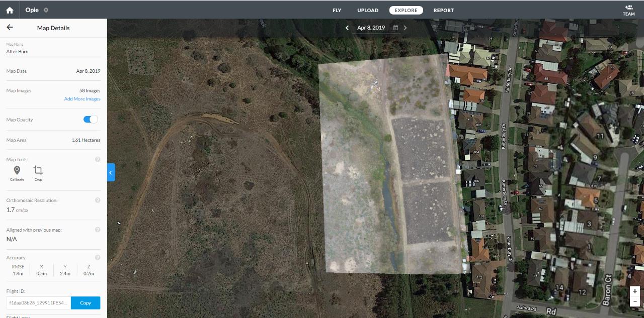Select the Crop map tool

pyautogui.click(x=38, y=173)
